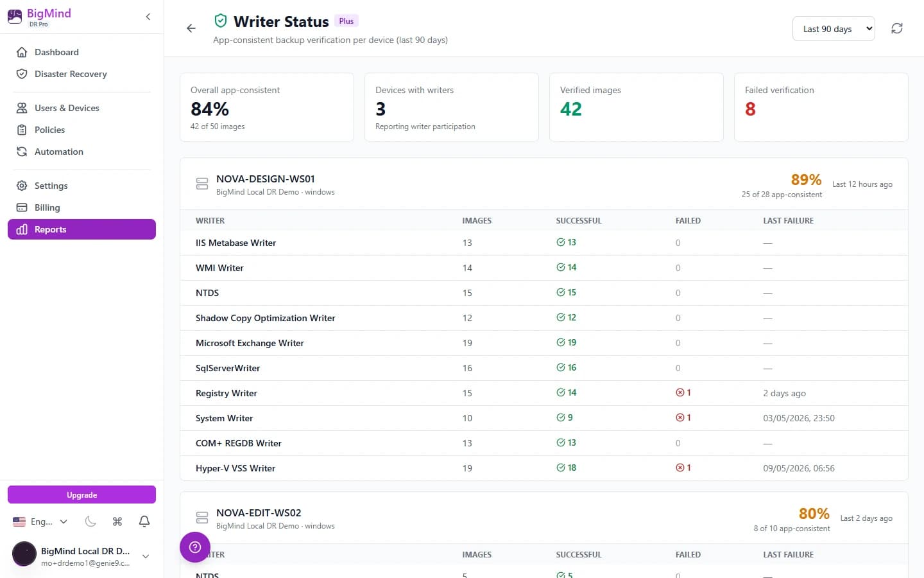Select the Microsoft Exchange Writer row
Image resolution: width=924 pixels, height=578 pixels.
(x=544, y=343)
